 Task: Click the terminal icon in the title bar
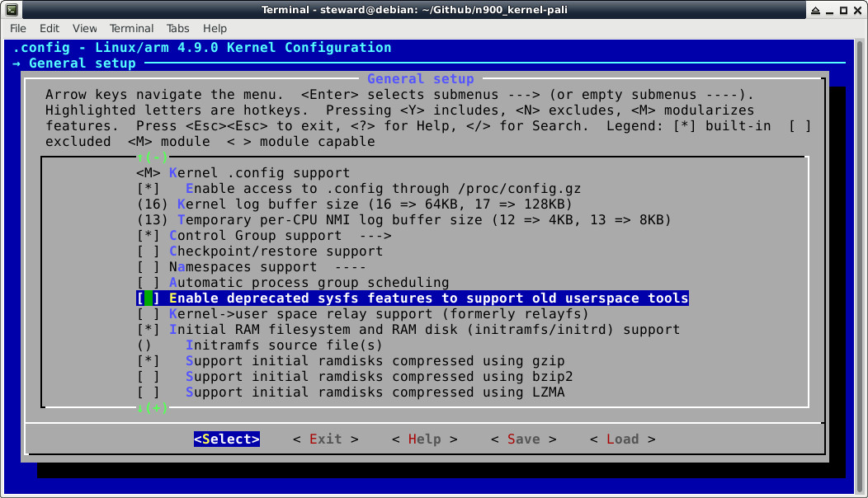pyautogui.click(x=12, y=9)
